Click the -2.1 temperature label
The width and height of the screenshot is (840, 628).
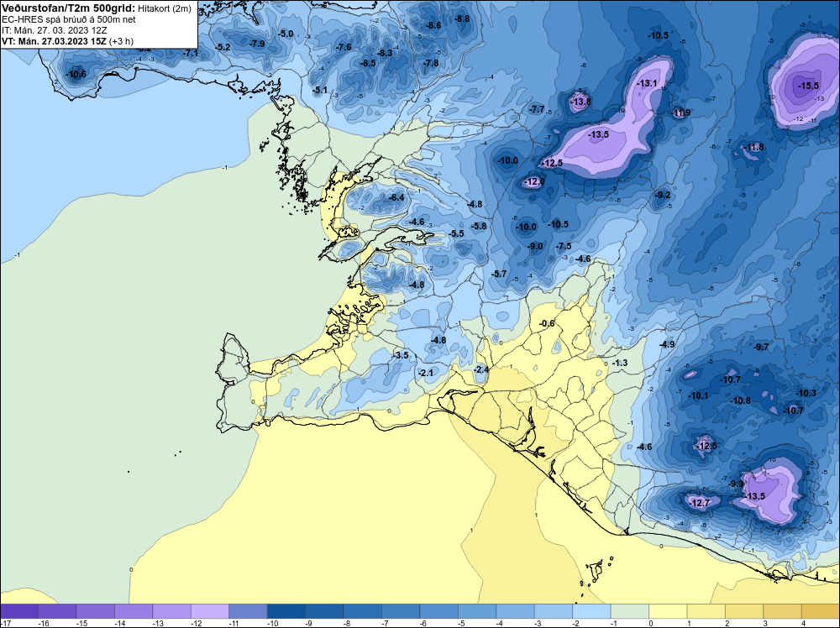(425, 373)
